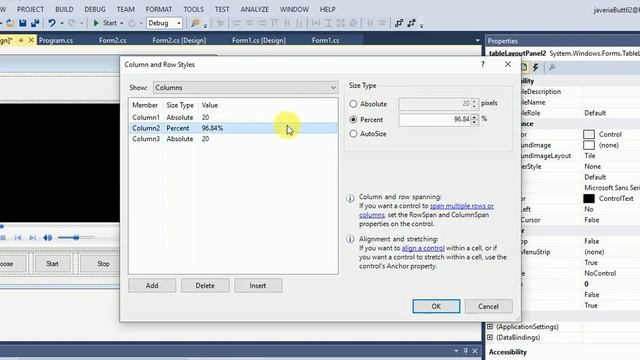The height and width of the screenshot is (360, 640).
Task: Click the volume slider on media player
Action: pos(76,238)
